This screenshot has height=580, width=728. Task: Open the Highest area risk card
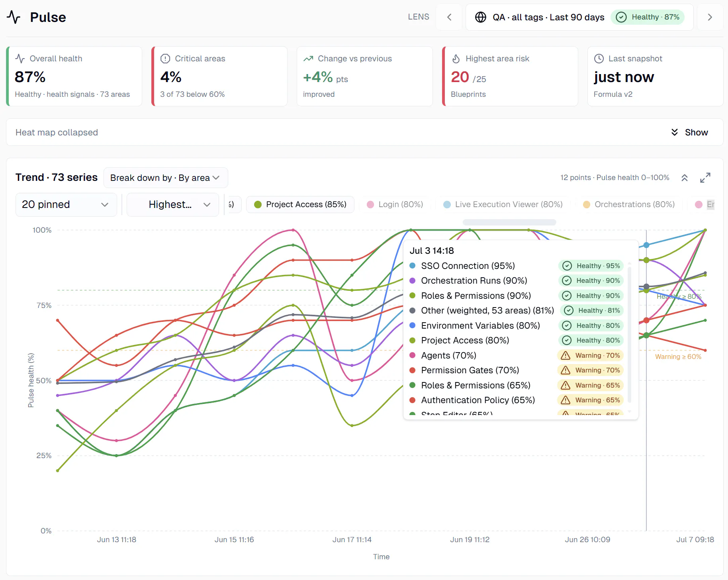510,76
